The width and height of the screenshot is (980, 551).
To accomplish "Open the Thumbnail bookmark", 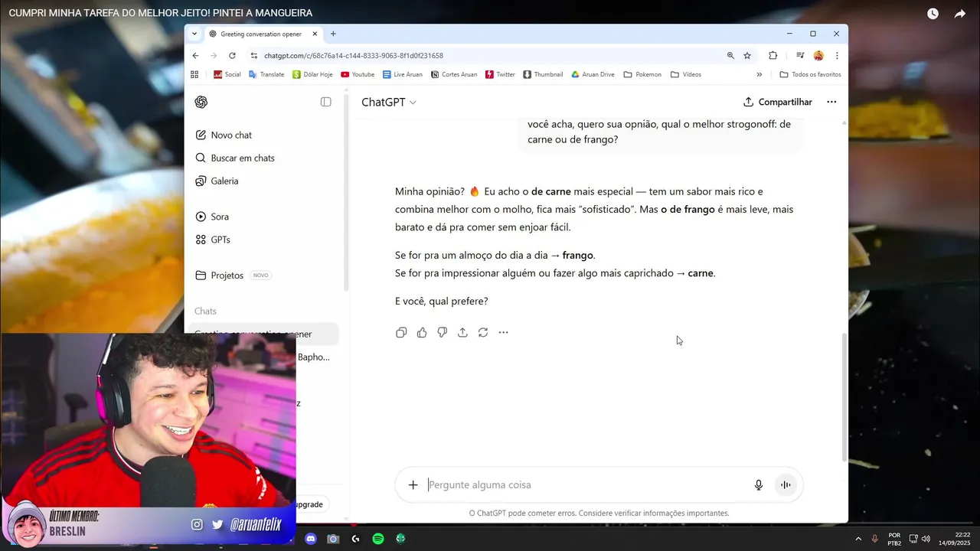I will [543, 74].
